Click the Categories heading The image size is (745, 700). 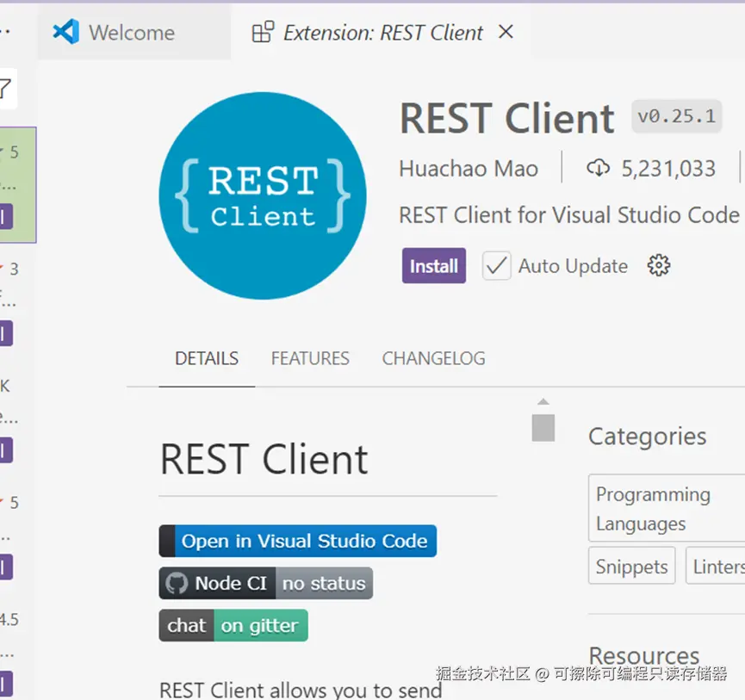[x=648, y=436]
